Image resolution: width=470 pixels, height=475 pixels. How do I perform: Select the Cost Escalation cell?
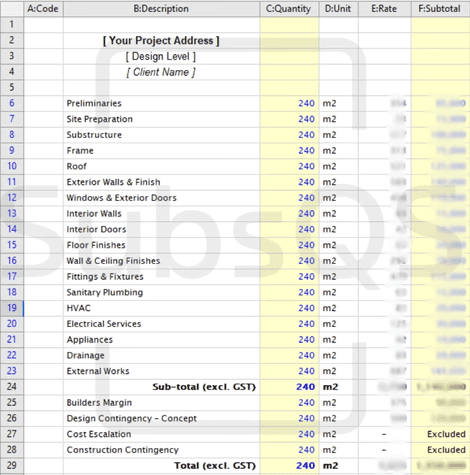click(x=161, y=434)
